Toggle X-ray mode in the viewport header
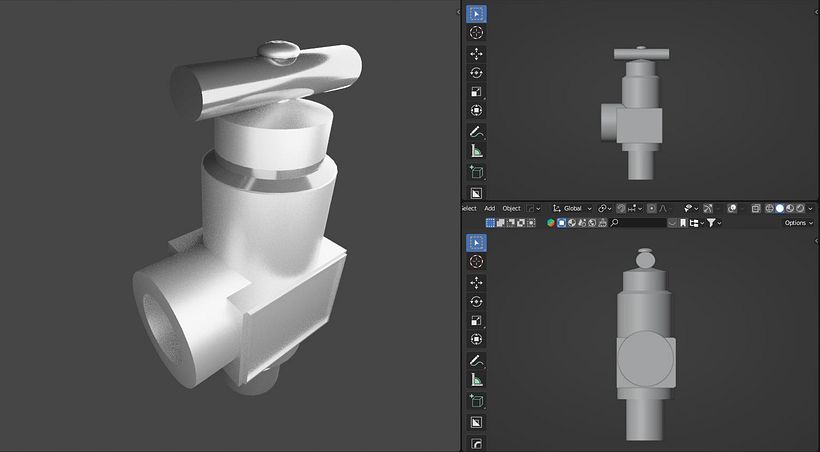 point(756,208)
